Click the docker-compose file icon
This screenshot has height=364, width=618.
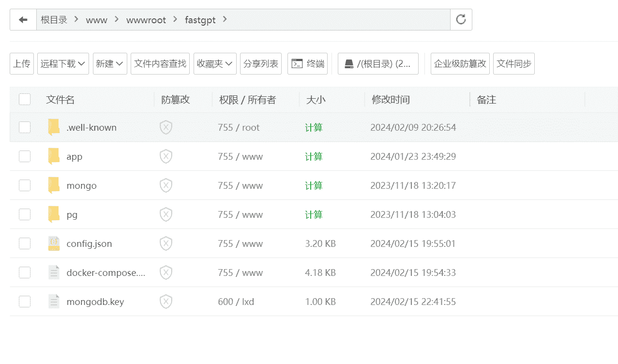point(54,273)
